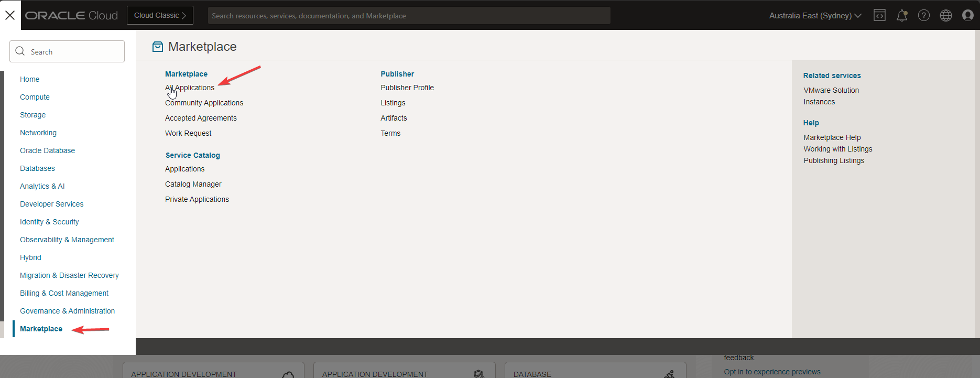Click the Marketplace section heading link
The height and width of the screenshot is (378, 980).
pyautogui.click(x=186, y=74)
